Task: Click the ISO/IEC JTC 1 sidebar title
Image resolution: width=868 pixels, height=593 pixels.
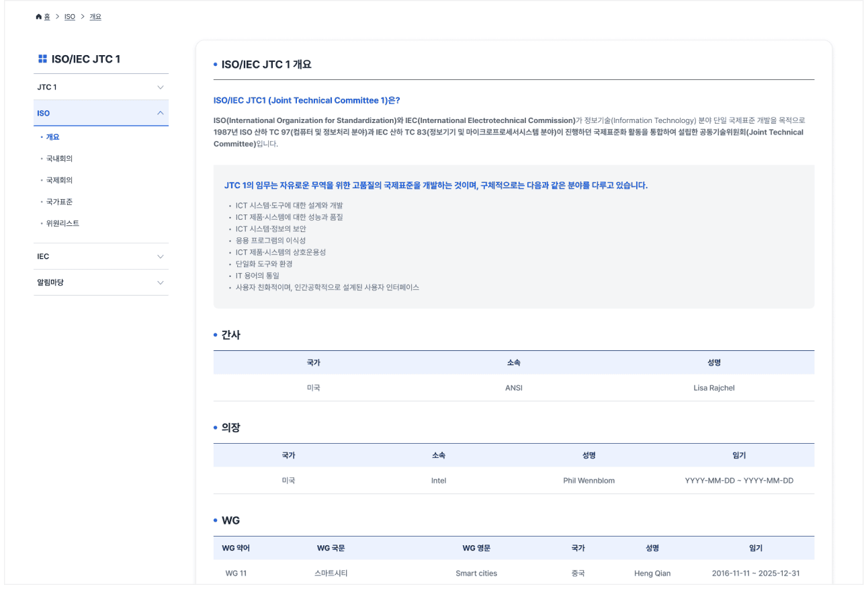Action: [85, 59]
